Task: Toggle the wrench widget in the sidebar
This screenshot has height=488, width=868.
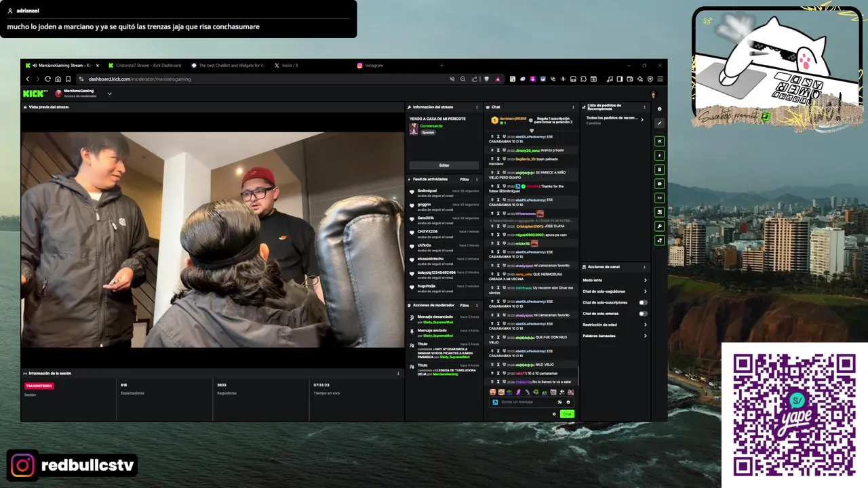Action: click(660, 226)
